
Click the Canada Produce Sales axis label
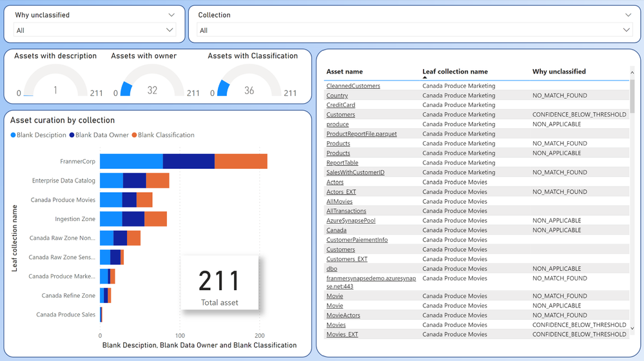click(x=66, y=315)
